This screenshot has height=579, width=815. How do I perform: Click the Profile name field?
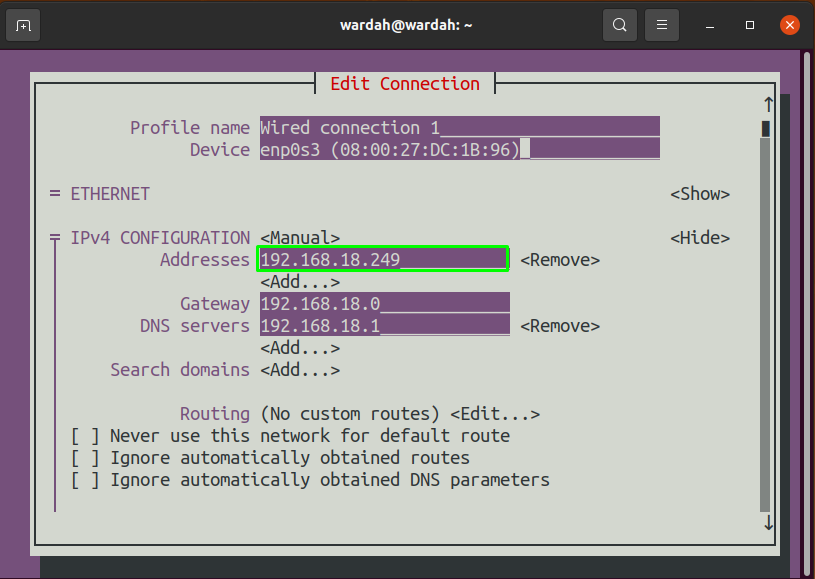pos(460,127)
